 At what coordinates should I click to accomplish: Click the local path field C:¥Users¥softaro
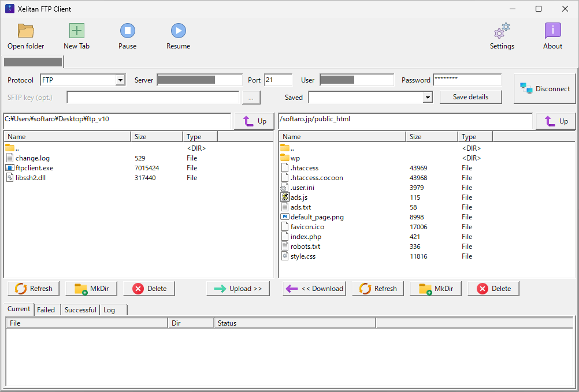pos(117,121)
